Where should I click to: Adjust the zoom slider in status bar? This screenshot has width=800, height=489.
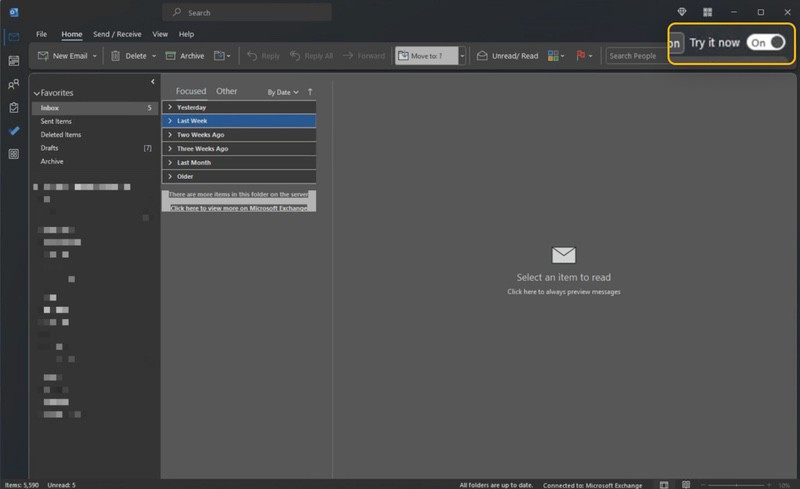(735, 485)
